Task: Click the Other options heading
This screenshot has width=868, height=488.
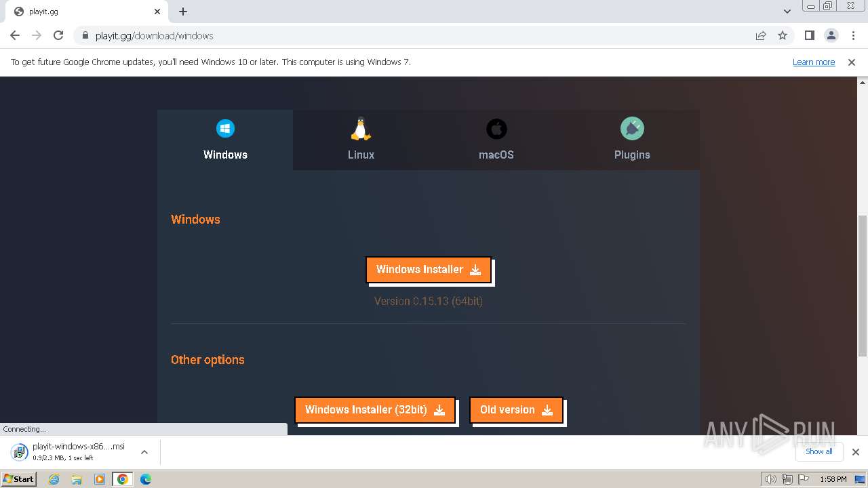Action: pyautogui.click(x=208, y=360)
